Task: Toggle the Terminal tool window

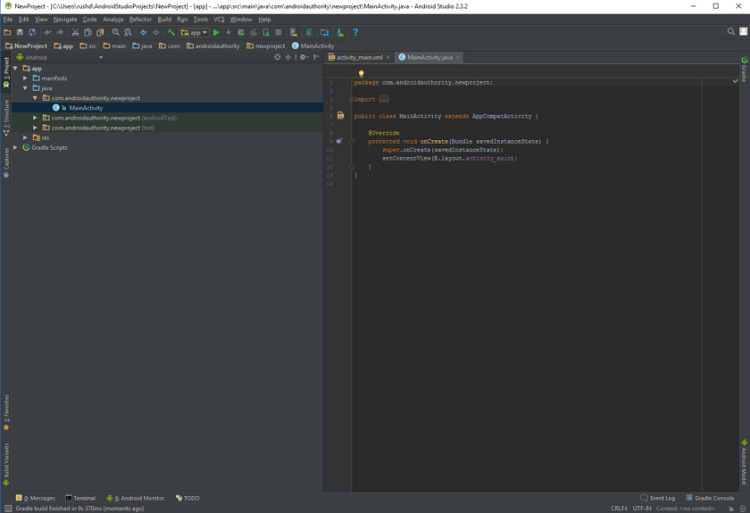Action: tap(80, 498)
